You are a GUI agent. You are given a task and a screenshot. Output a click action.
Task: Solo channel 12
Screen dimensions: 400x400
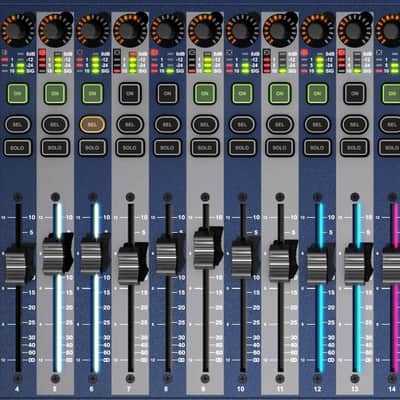coord(317,148)
